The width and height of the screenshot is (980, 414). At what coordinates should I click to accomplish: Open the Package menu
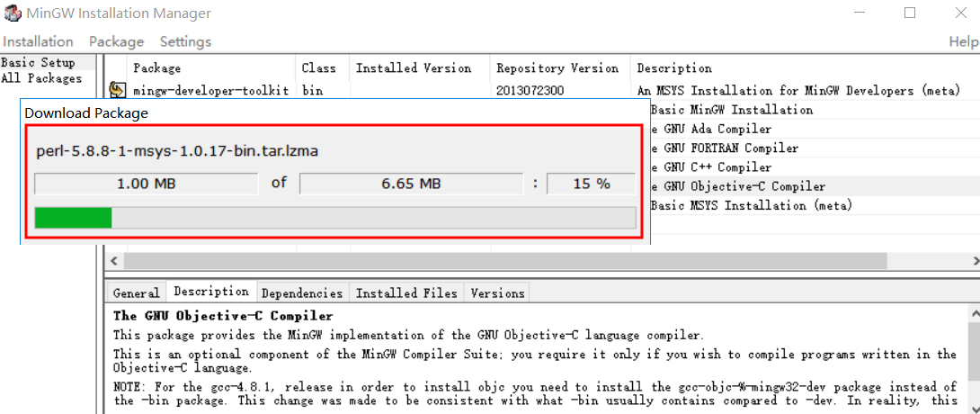click(x=116, y=42)
